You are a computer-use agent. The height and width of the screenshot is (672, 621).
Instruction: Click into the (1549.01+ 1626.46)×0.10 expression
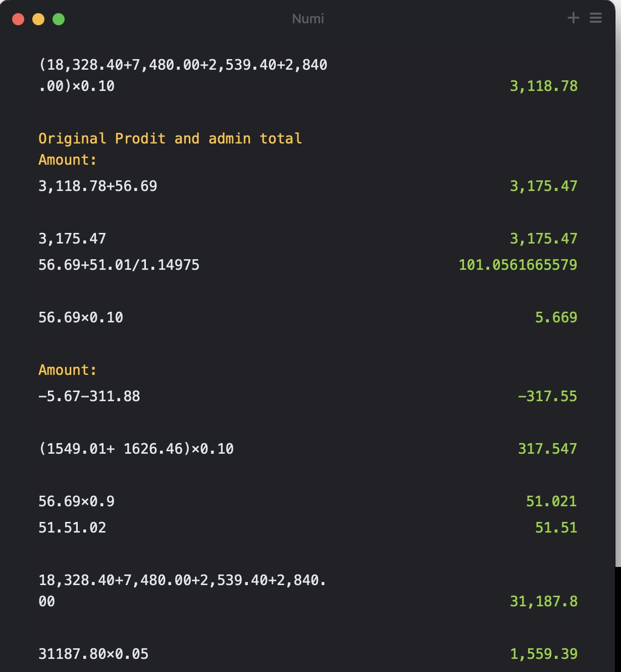point(136,449)
